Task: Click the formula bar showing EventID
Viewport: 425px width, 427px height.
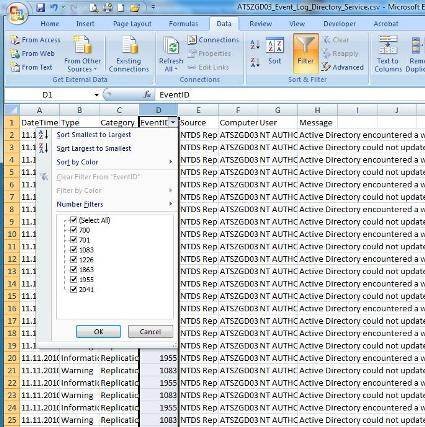Action: pyautogui.click(x=290, y=95)
